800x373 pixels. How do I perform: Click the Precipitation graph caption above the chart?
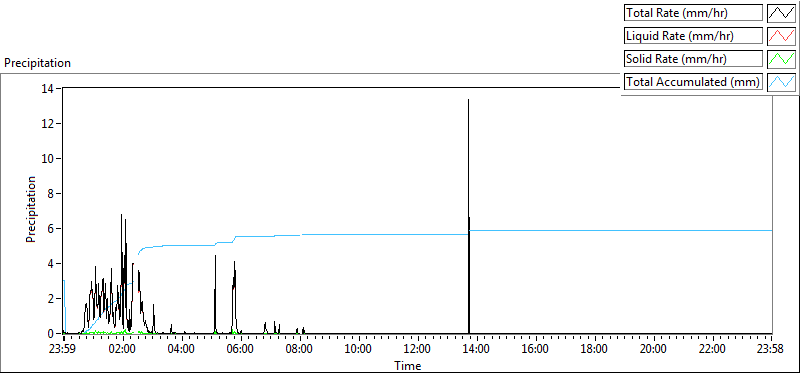(x=37, y=63)
